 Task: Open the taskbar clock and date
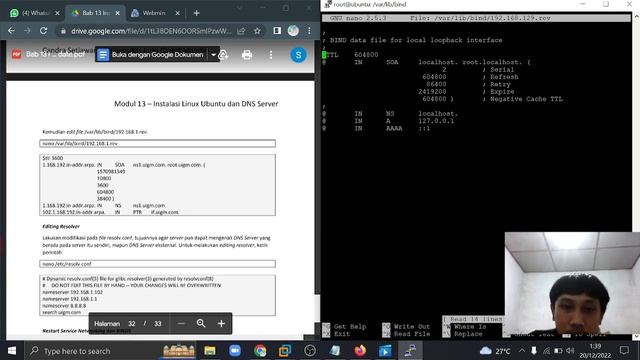tap(595, 351)
